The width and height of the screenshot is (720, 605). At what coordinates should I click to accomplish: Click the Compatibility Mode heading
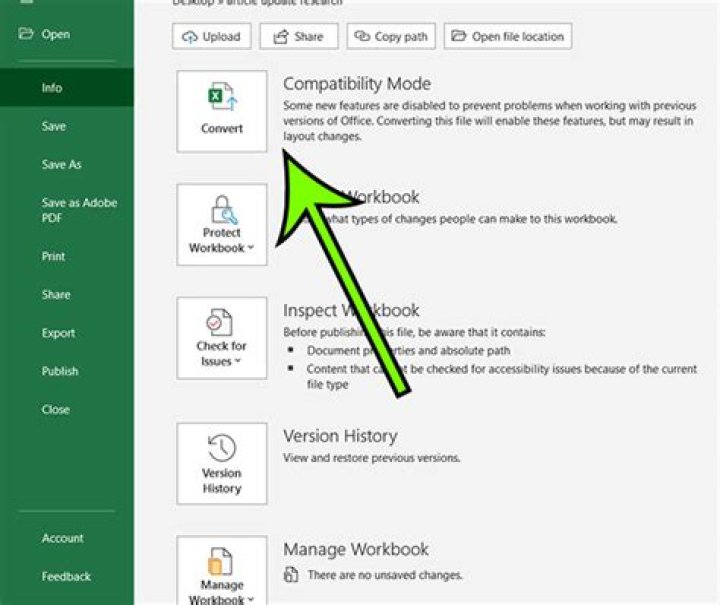(357, 84)
